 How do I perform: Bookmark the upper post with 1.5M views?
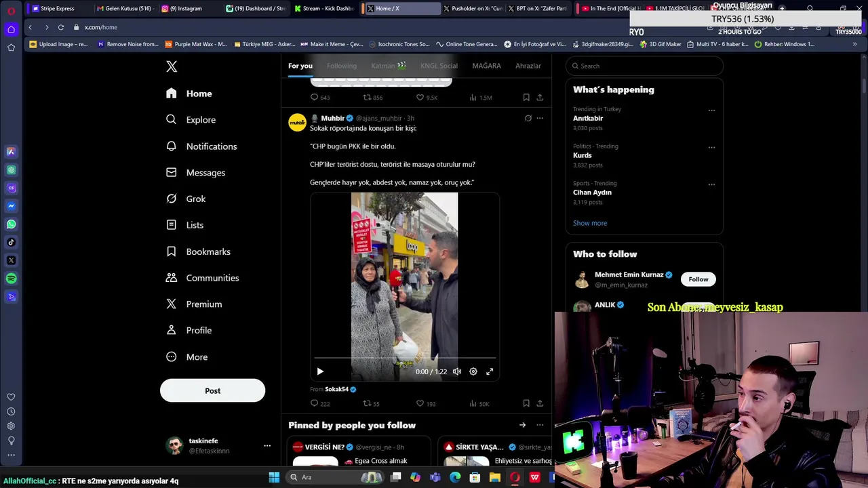[526, 98]
